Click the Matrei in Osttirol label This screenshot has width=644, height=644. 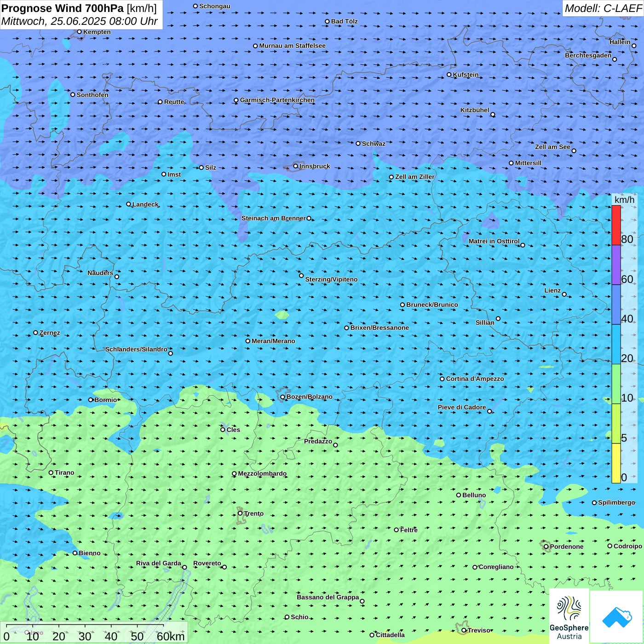494,241
